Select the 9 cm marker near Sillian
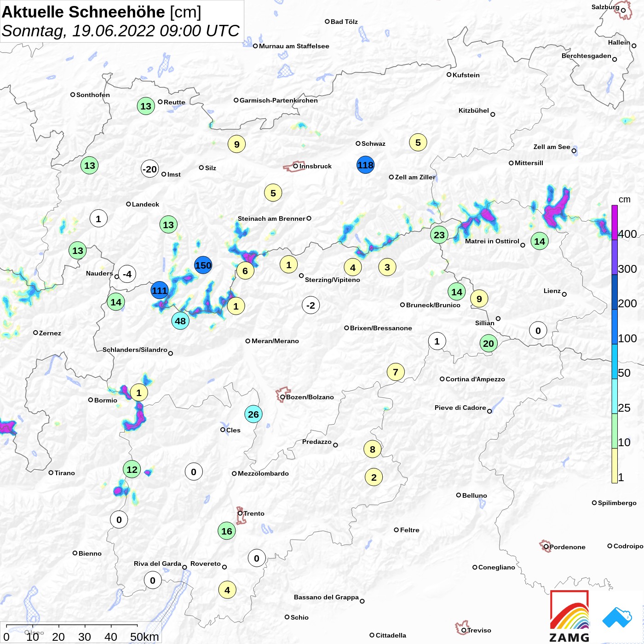The image size is (644, 644). (479, 299)
